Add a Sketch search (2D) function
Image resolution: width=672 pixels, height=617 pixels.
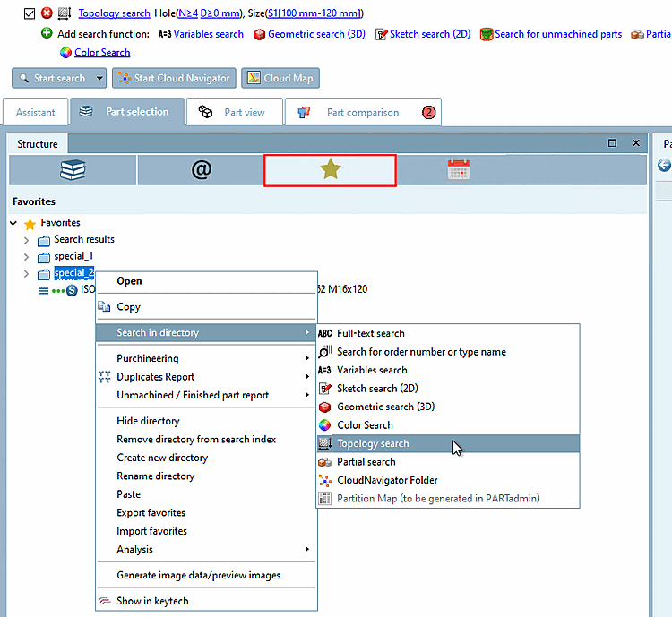tap(430, 34)
